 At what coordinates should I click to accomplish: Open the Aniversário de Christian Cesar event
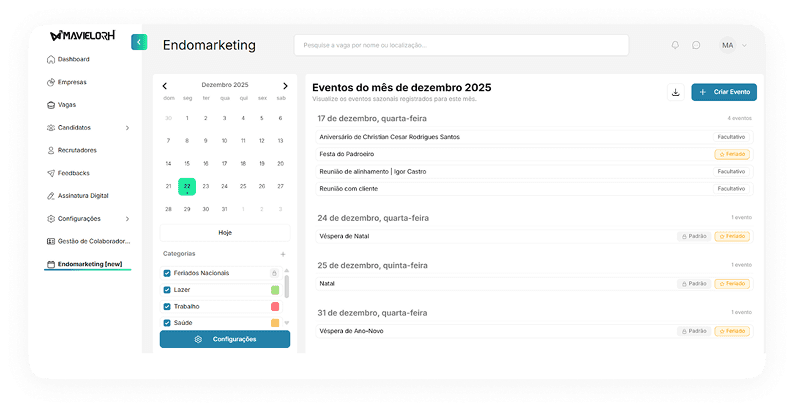tap(534, 137)
